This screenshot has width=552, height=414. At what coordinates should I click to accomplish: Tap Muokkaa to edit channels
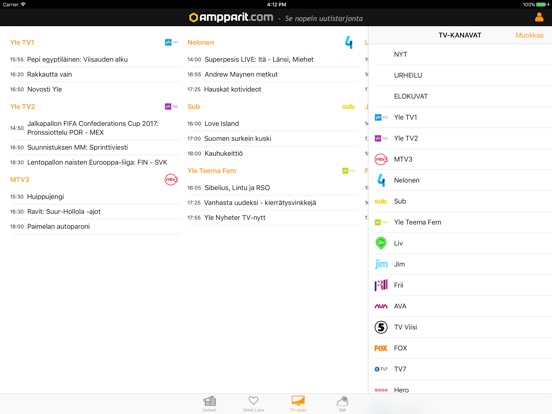tap(529, 35)
